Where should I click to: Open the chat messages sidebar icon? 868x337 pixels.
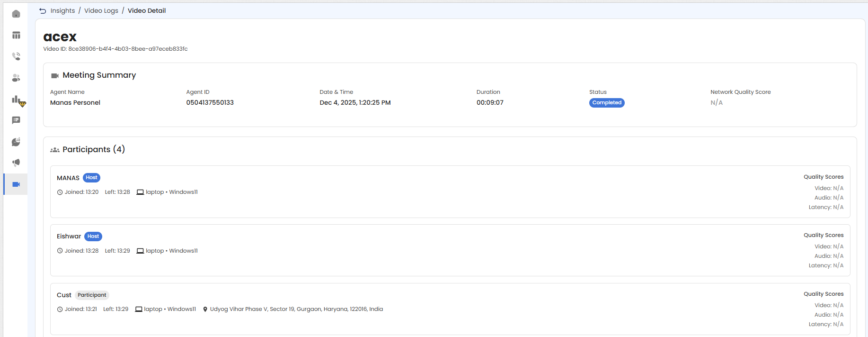[x=16, y=120]
